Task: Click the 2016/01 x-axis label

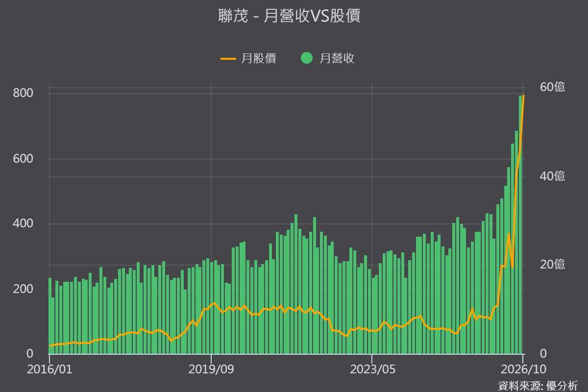Action: point(49,369)
